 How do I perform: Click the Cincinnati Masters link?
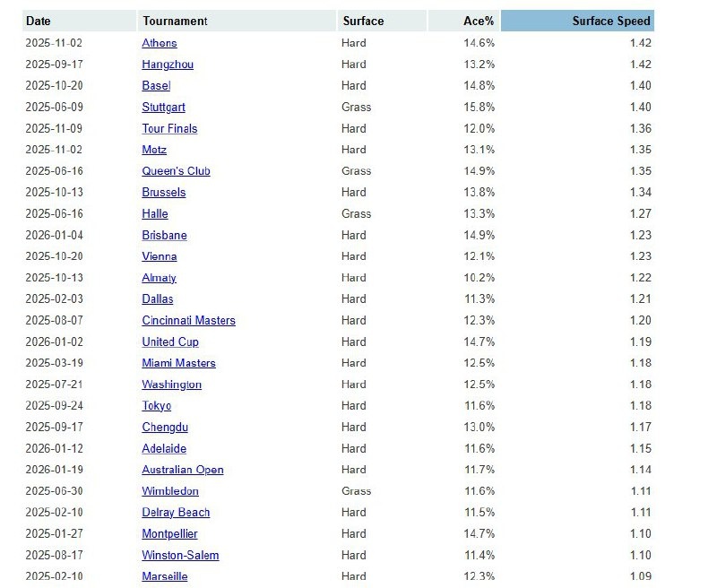[188, 321]
